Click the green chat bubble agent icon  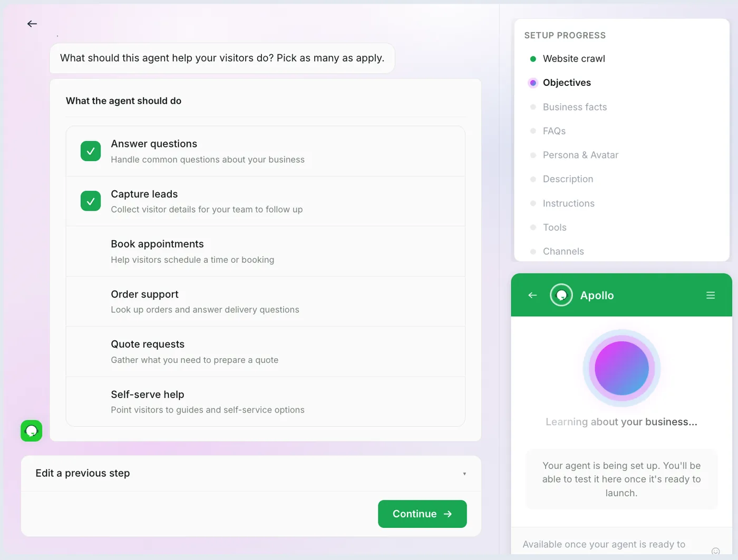[x=32, y=431]
